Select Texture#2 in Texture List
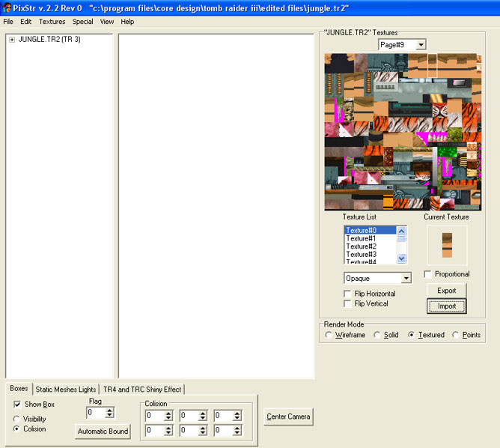This screenshot has height=448, width=500. tap(371, 246)
